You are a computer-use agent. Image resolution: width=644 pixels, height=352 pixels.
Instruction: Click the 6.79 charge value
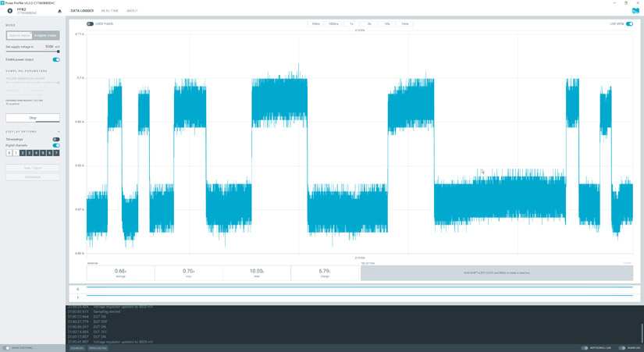pos(325,271)
